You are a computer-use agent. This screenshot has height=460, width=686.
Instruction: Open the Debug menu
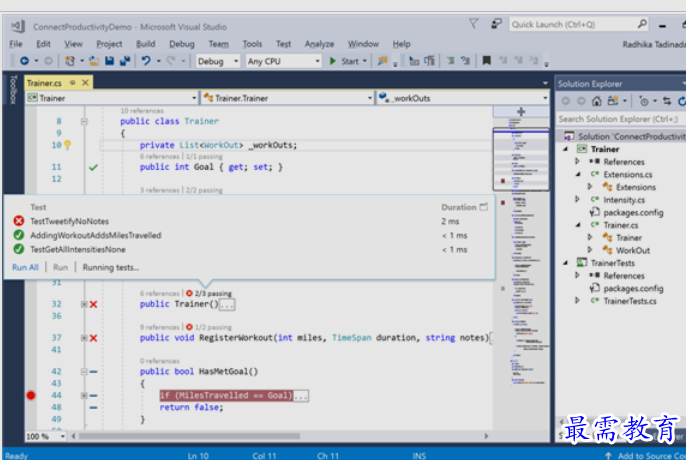pos(182,44)
